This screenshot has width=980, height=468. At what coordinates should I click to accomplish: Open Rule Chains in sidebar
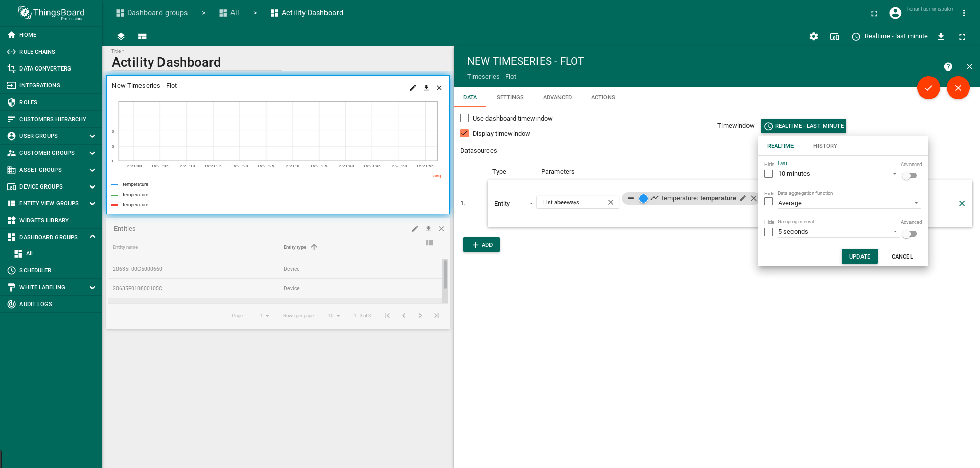pos(51,52)
